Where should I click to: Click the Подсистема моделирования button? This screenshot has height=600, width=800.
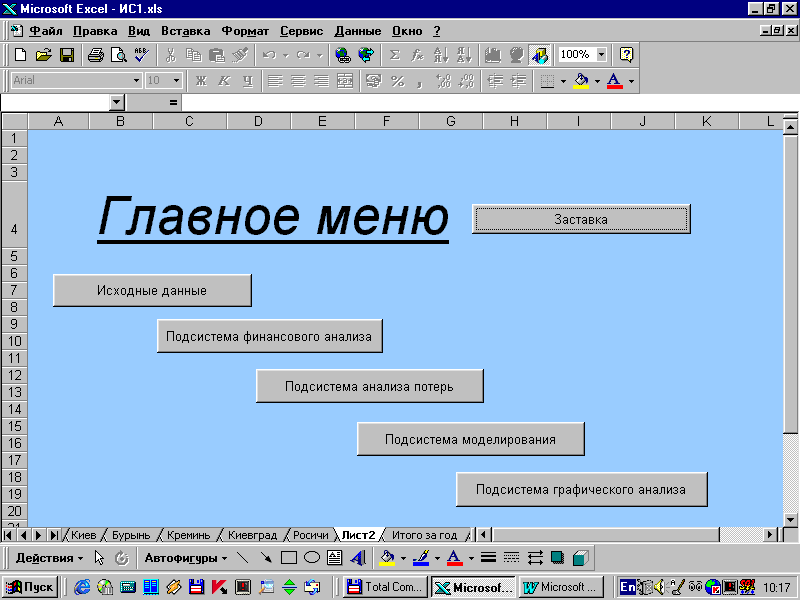coord(470,438)
